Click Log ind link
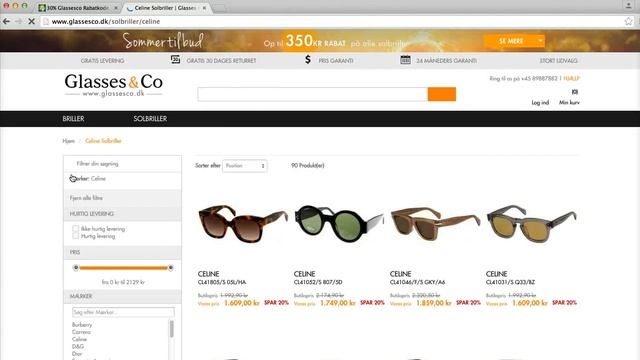The width and height of the screenshot is (640, 360). 540,102
